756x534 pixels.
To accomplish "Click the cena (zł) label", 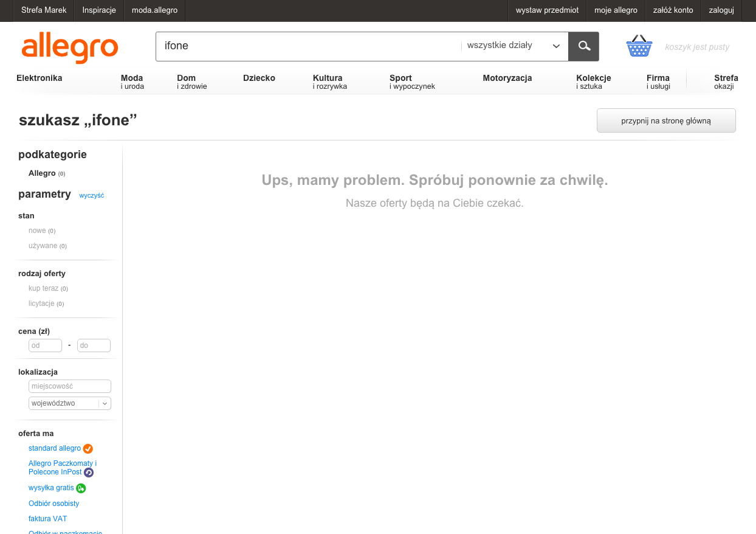I will (34, 331).
